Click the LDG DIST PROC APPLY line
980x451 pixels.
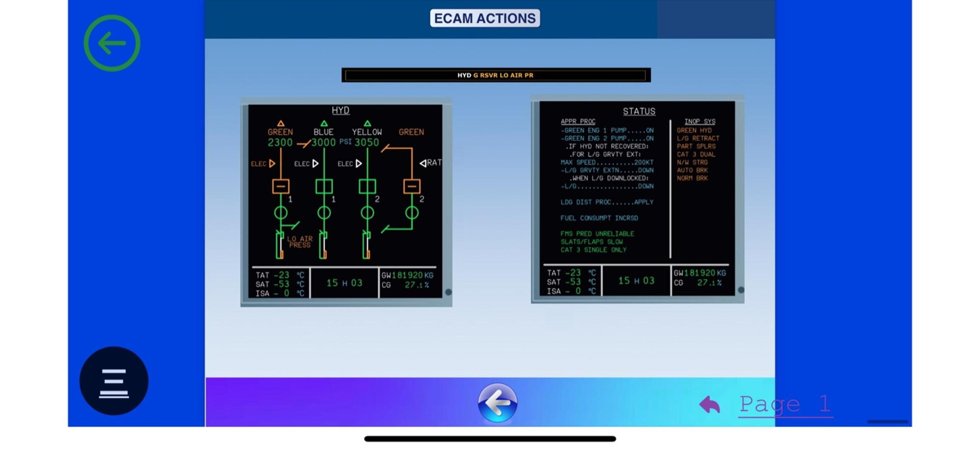pos(607,202)
